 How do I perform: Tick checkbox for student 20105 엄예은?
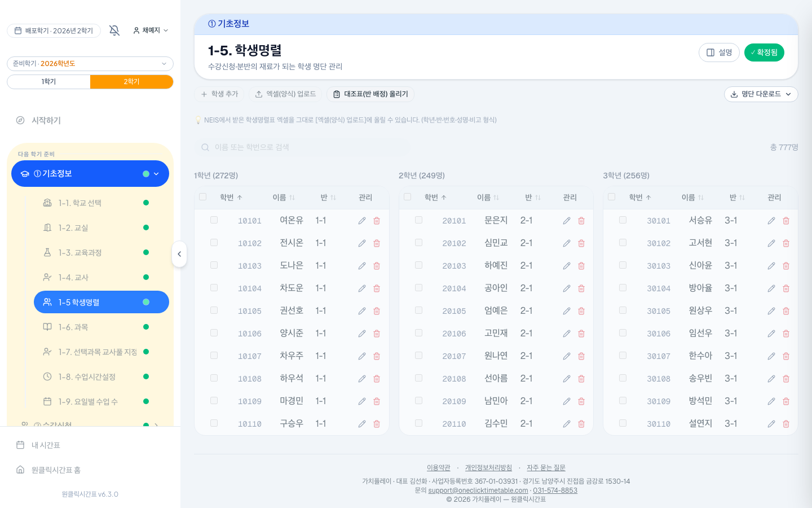click(419, 310)
